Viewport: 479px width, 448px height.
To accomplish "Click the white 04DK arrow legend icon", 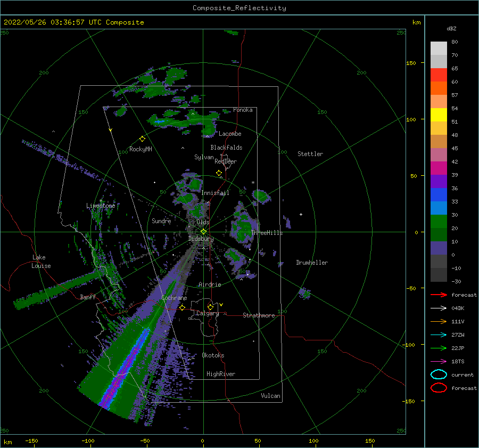I will tap(439, 308).
